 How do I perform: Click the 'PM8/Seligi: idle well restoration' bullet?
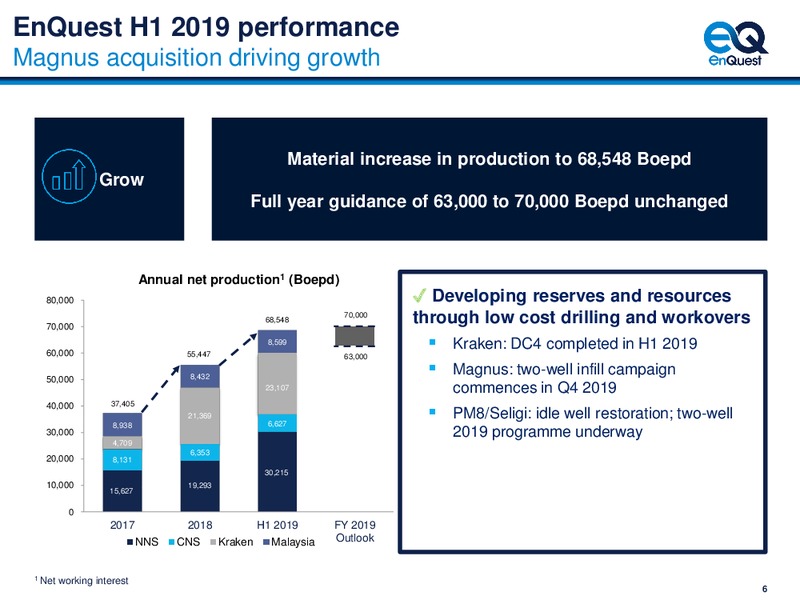click(592, 422)
